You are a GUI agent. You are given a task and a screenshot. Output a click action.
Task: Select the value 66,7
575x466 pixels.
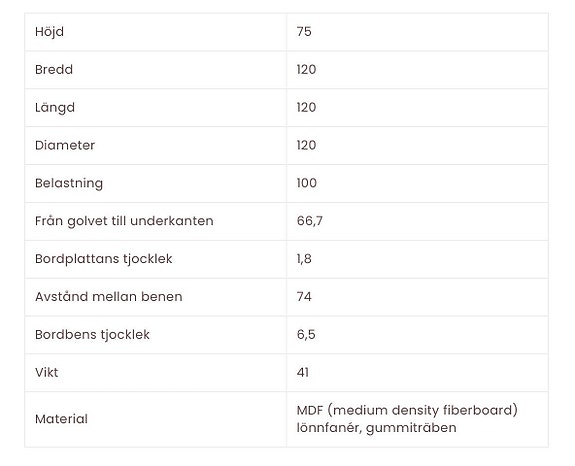310,221
